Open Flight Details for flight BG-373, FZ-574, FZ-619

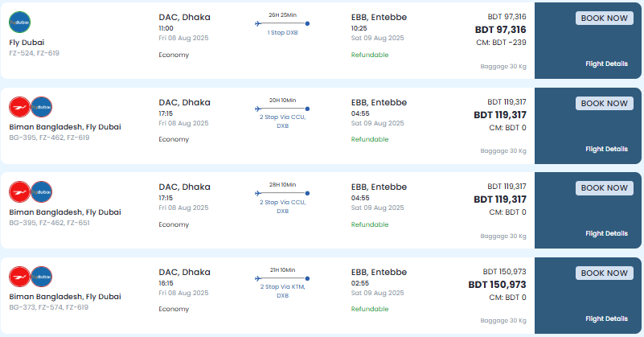coord(607,319)
